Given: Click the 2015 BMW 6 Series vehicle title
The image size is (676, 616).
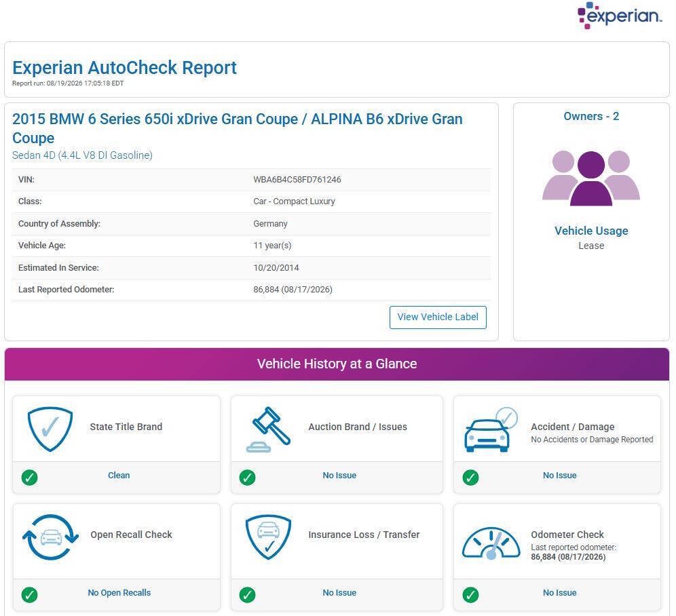Looking at the screenshot, I should (x=237, y=128).
